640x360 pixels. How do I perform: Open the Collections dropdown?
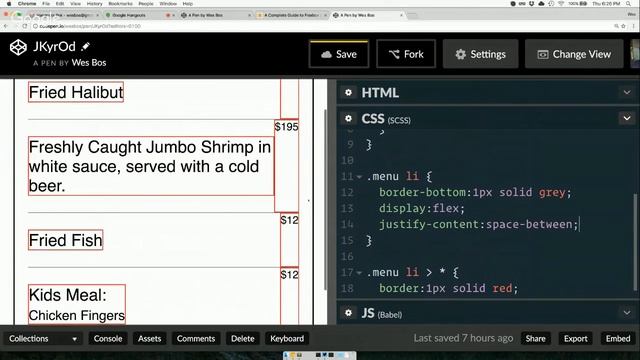(x=42, y=338)
